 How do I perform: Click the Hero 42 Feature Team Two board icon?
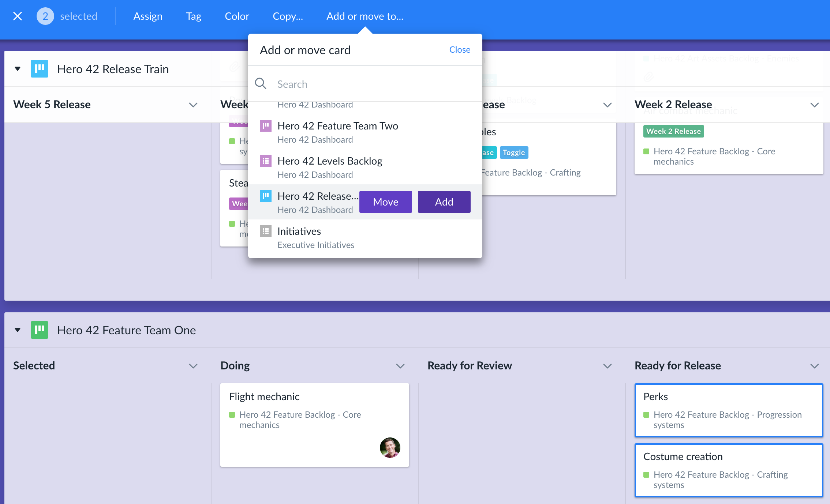265,125
